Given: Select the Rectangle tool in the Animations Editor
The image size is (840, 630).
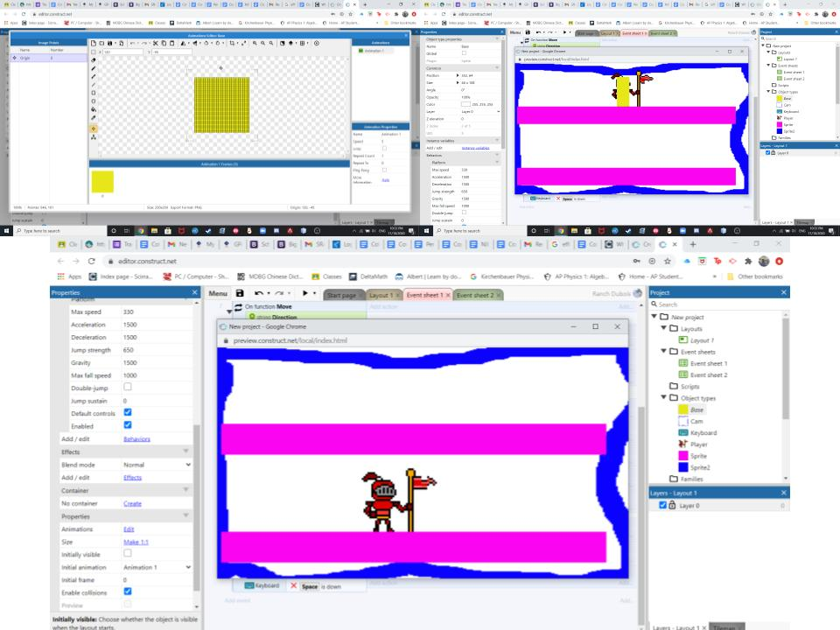Looking at the screenshot, I should [94, 93].
